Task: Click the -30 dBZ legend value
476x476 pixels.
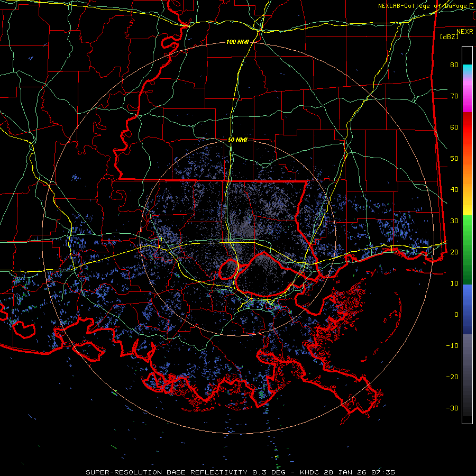Action: [452, 408]
